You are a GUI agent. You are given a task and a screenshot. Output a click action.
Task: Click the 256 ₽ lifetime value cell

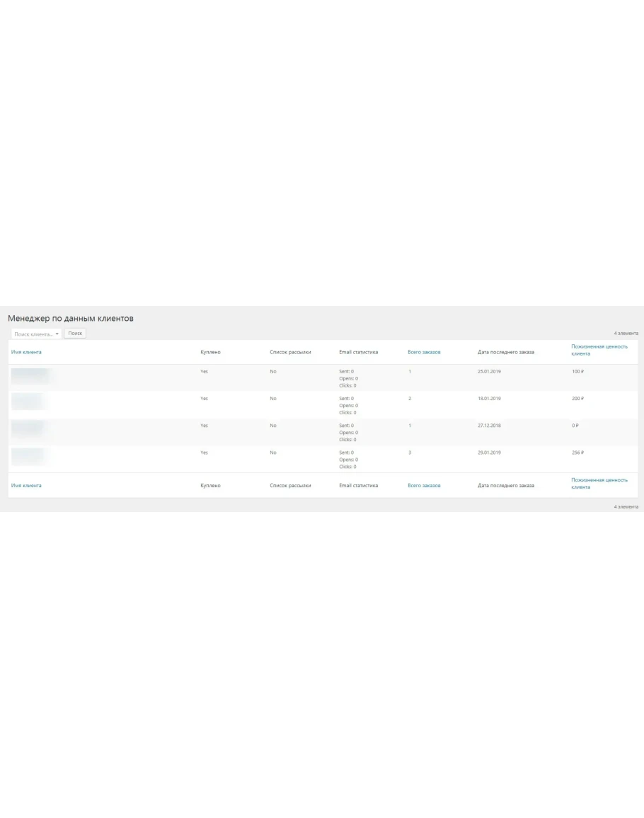click(x=577, y=453)
